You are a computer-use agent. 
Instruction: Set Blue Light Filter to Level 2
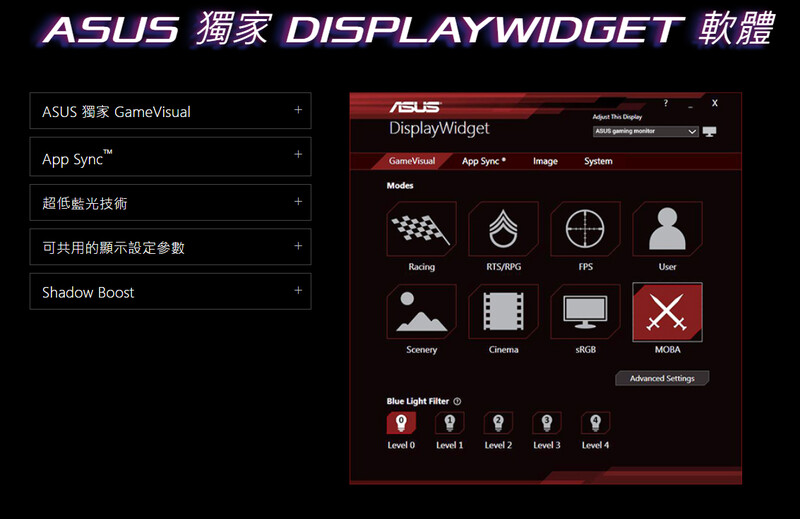pos(498,423)
